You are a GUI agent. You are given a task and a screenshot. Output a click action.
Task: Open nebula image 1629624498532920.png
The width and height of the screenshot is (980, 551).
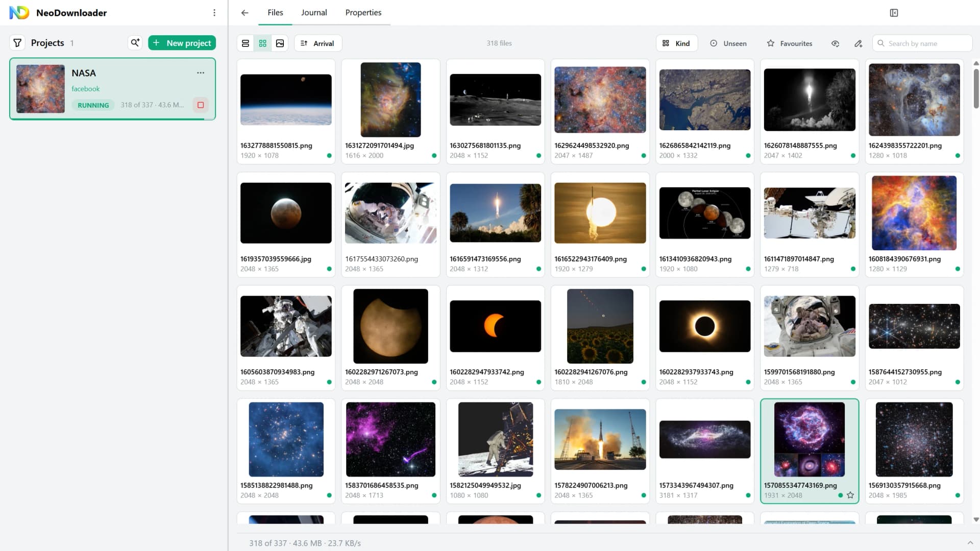600,100
